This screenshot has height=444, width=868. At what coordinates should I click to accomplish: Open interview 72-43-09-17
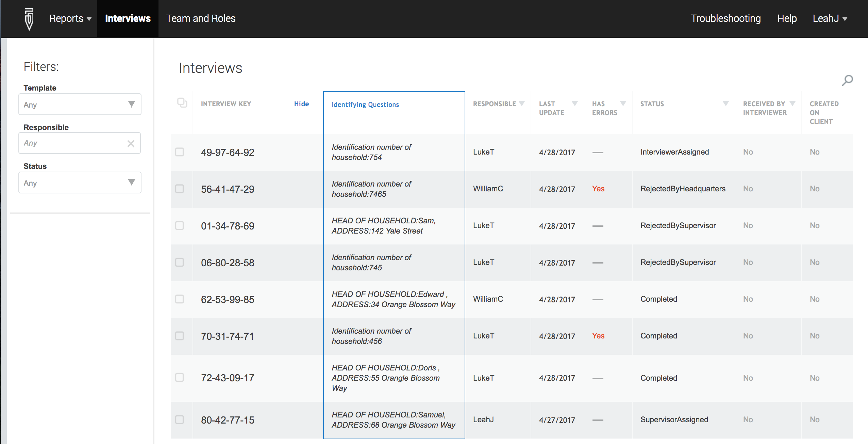(x=228, y=378)
